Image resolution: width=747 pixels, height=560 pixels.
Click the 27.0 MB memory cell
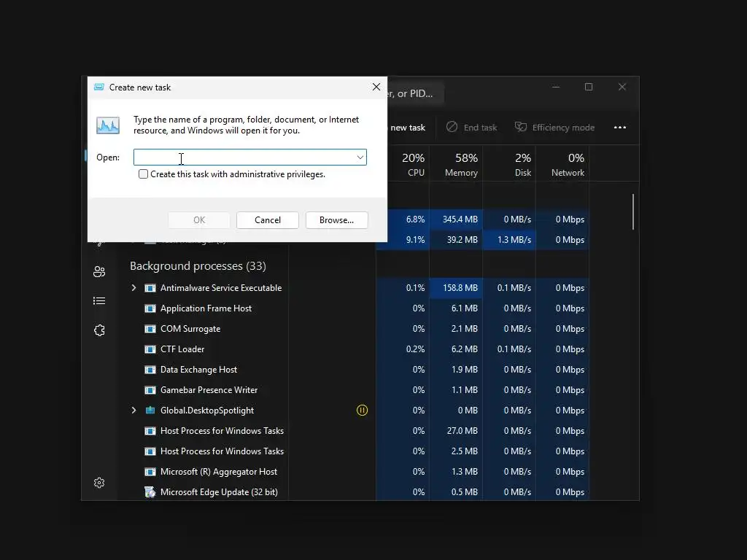pos(457,431)
